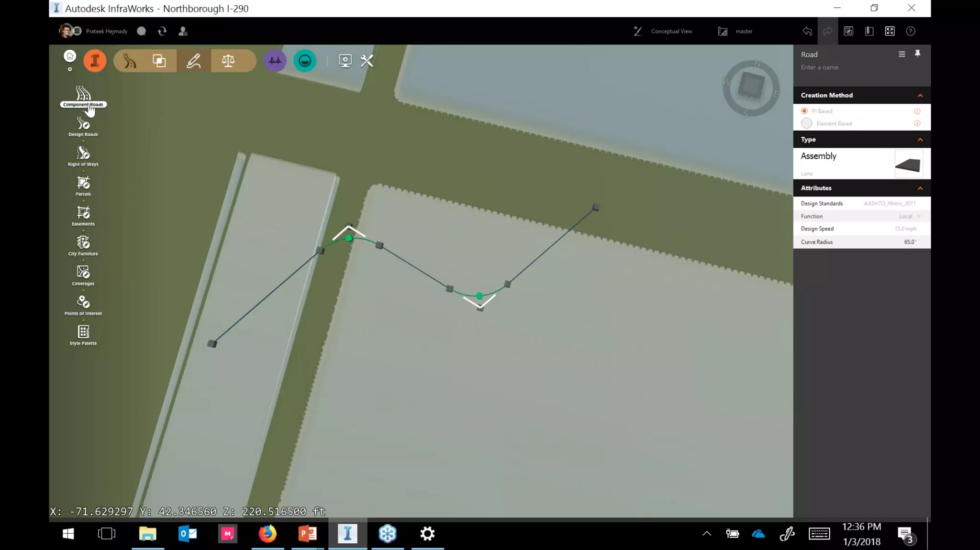The image size is (980, 550).
Task: Click info icon next to Element Based
Action: click(917, 123)
